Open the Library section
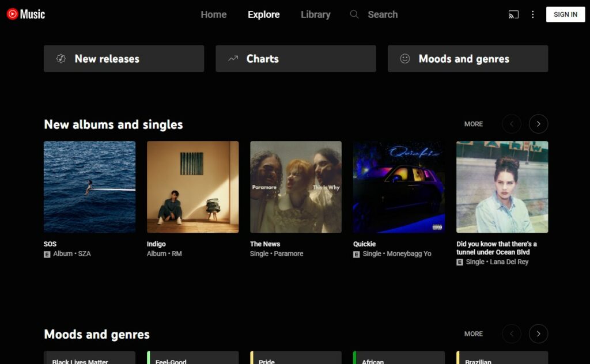590x364 pixels. click(x=315, y=14)
